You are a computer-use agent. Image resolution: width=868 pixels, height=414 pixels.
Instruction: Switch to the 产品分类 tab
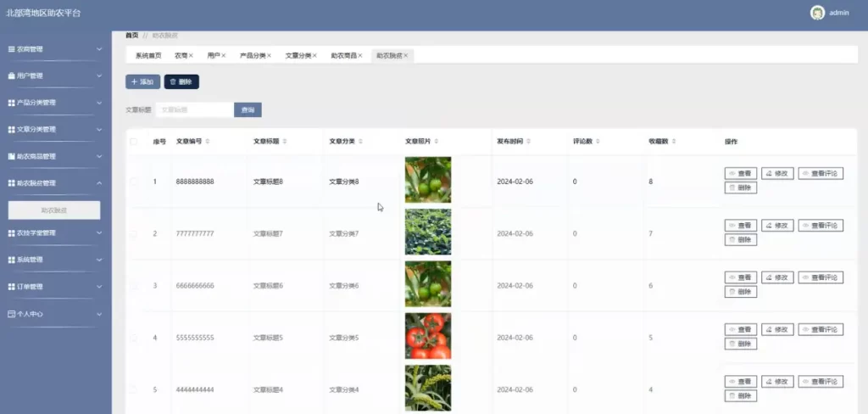click(x=253, y=55)
